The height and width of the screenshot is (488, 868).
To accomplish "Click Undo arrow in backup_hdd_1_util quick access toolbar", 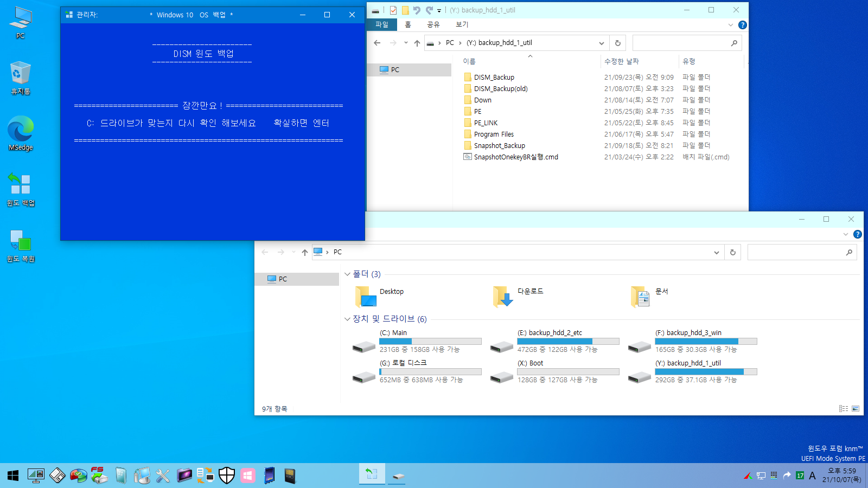I will (x=417, y=10).
